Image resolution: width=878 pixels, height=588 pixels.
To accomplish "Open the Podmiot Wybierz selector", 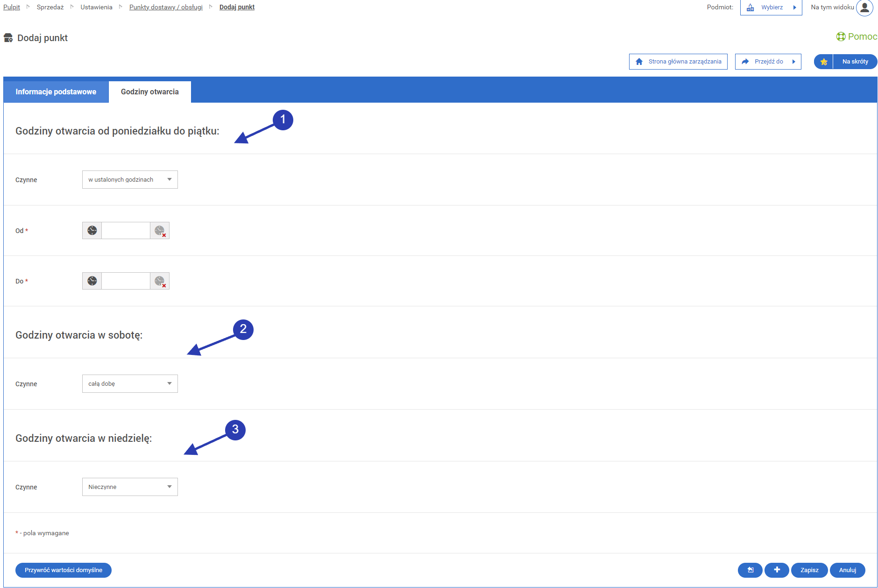I will pyautogui.click(x=771, y=7).
